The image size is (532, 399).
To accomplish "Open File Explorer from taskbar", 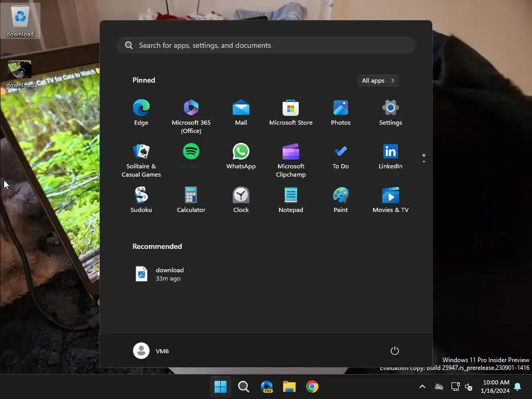I will click(x=289, y=387).
